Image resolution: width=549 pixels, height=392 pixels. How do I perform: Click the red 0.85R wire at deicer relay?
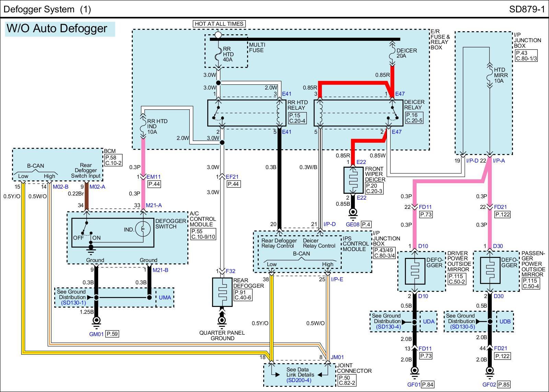[x=353, y=83]
